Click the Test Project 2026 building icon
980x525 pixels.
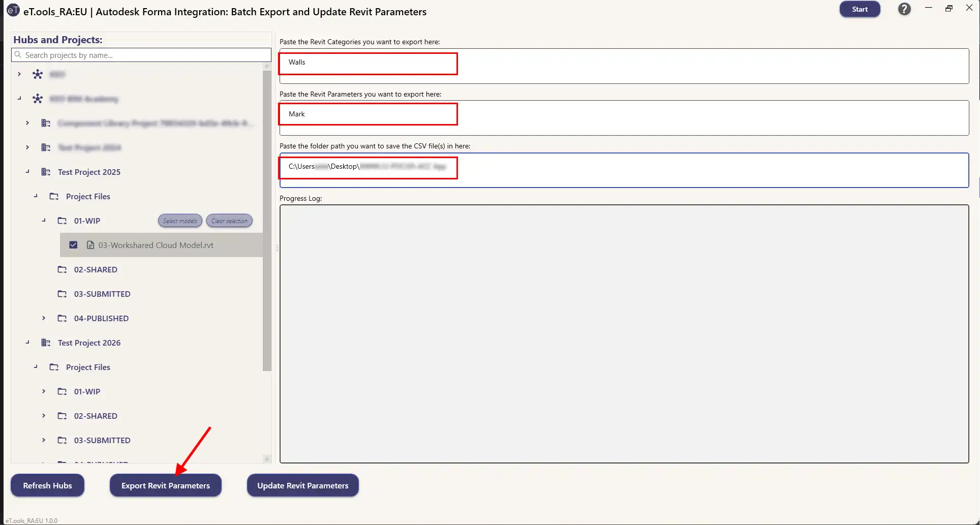click(46, 343)
